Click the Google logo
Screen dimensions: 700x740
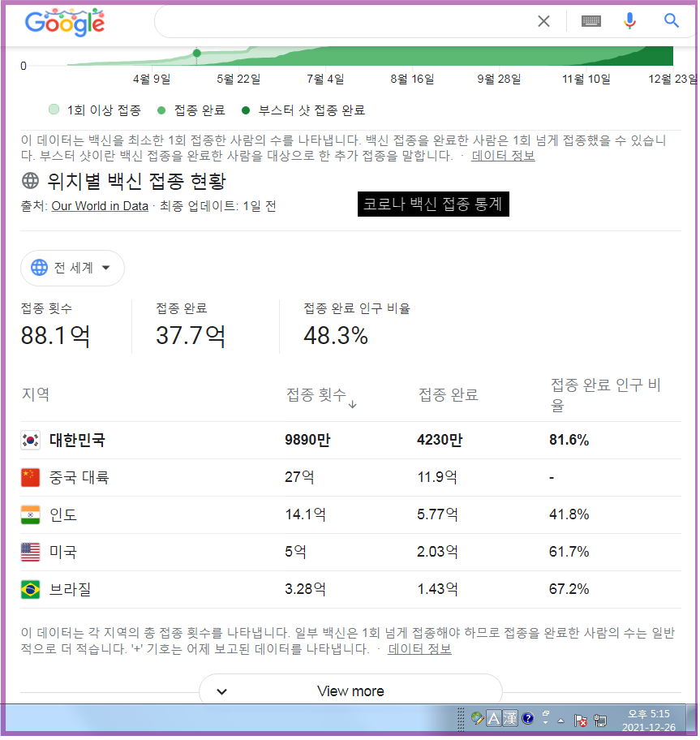click(65, 22)
